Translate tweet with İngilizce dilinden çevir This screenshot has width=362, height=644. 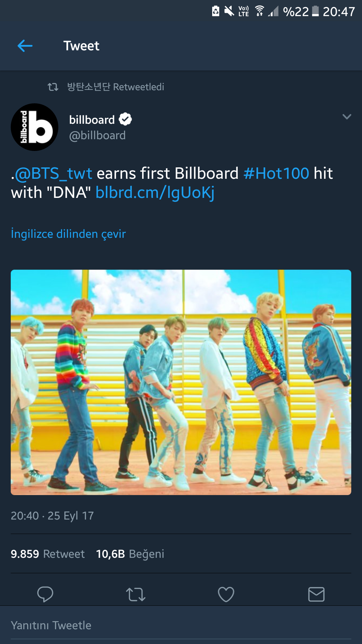[68, 234]
